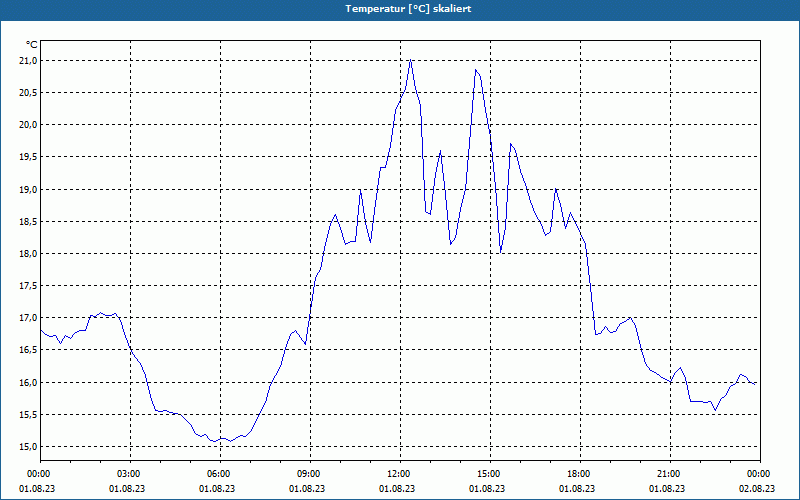Pick the 18:00 time axis label

point(577,474)
